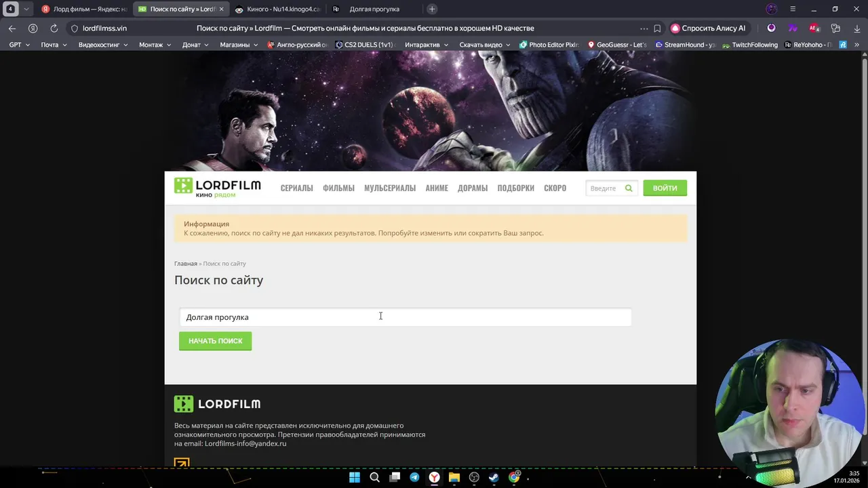Click the site search magnifier icon

(x=629, y=188)
